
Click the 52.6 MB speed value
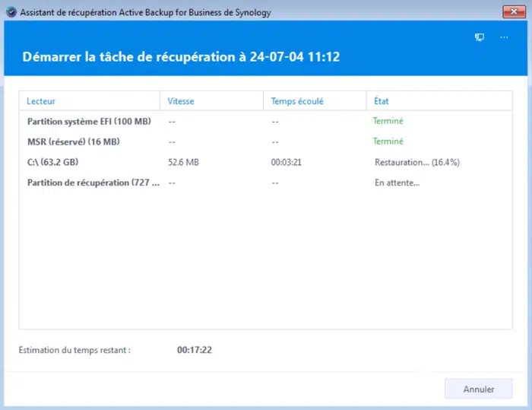point(184,162)
